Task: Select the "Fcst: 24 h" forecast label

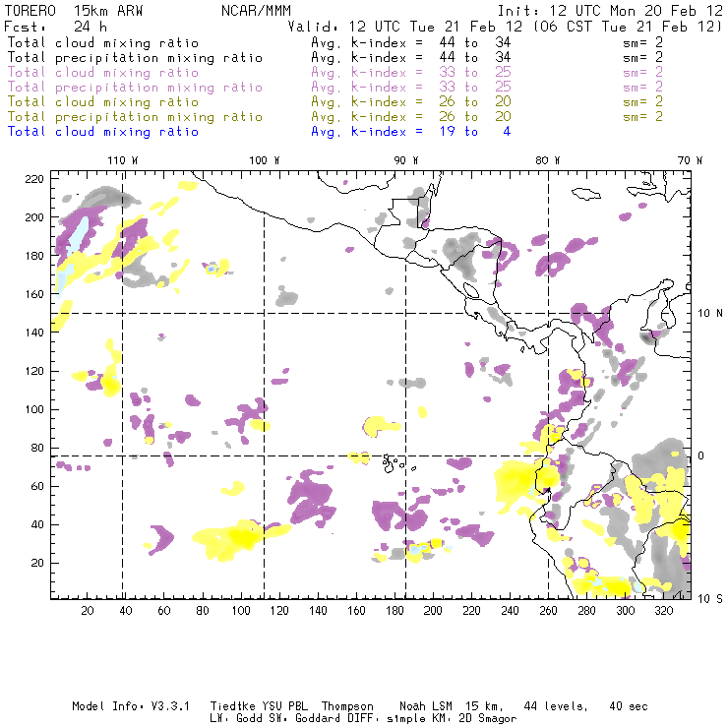Action: click(x=55, y=27)
